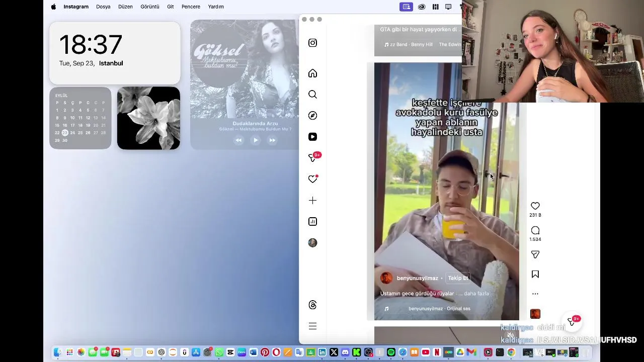Open the benyunusyilmaz username link
This screenshot has height=362, width=644.
(x=417, y=278)
